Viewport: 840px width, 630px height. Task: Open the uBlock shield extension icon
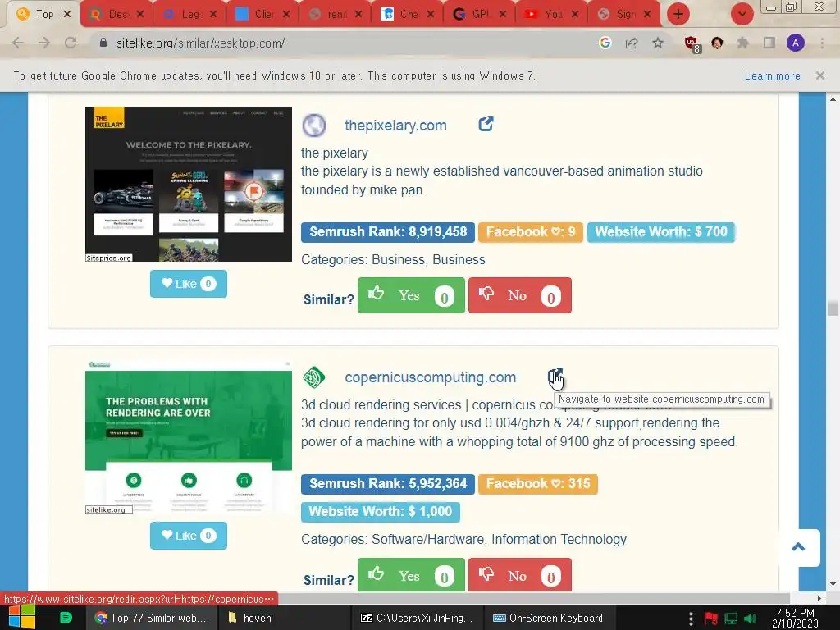click(692, 44)
